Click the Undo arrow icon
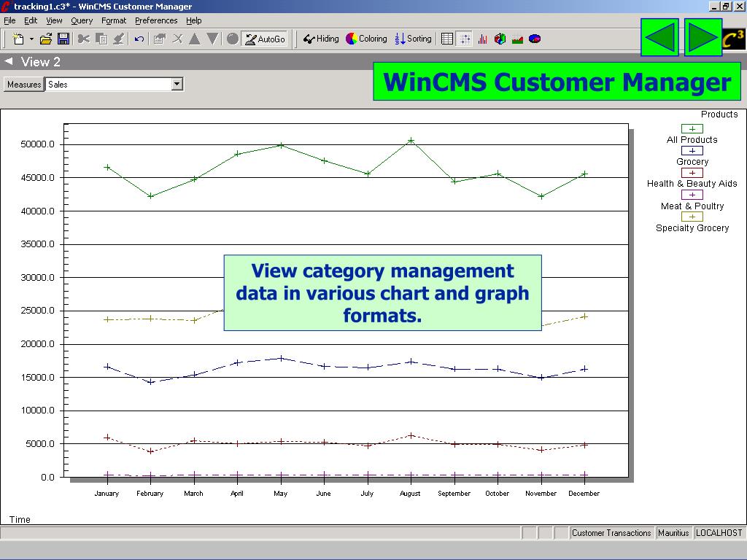 click(139, 39)
